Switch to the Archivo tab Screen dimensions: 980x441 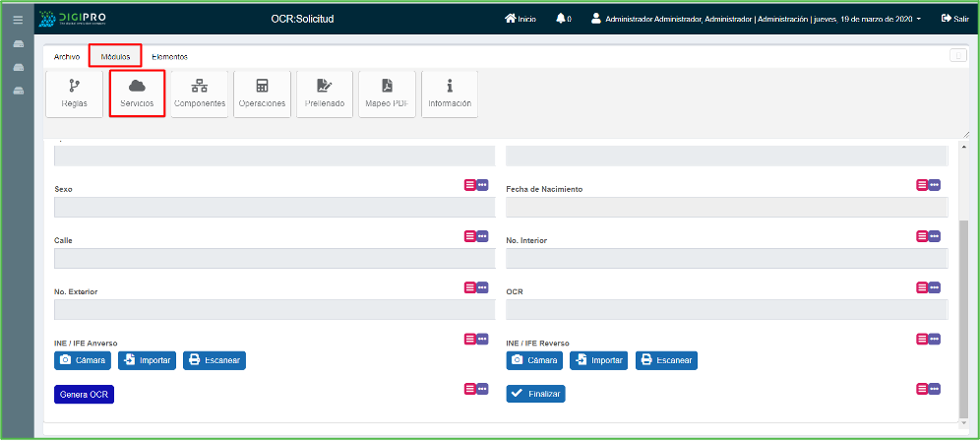[67, 57]
